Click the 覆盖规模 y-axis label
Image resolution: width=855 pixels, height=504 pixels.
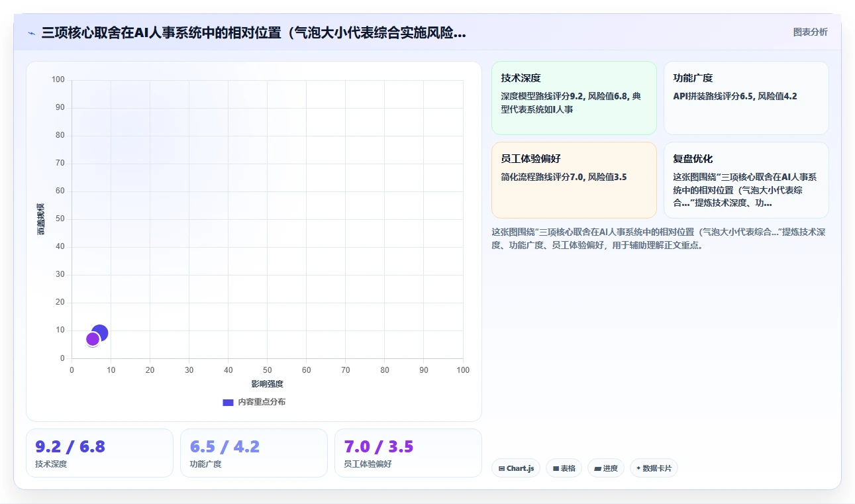click(x=40, y=219)
